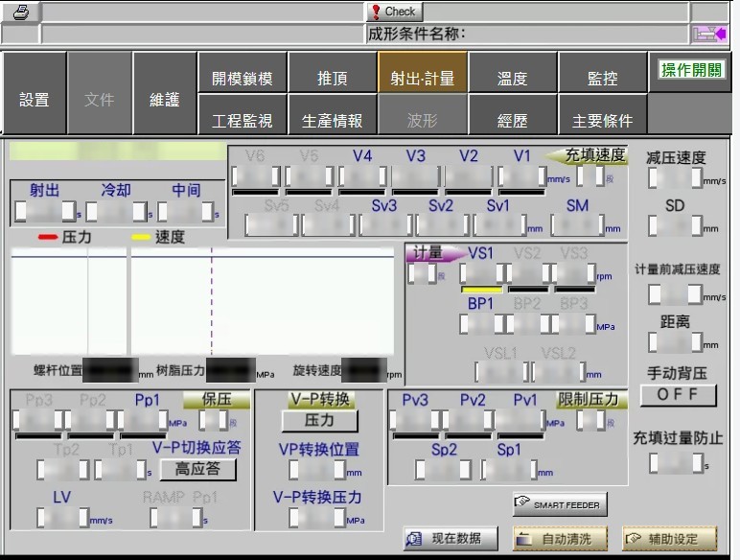Open 自动清洗 auto purge button
Viewport: 740px width, 560px height.
pos(560,538)
